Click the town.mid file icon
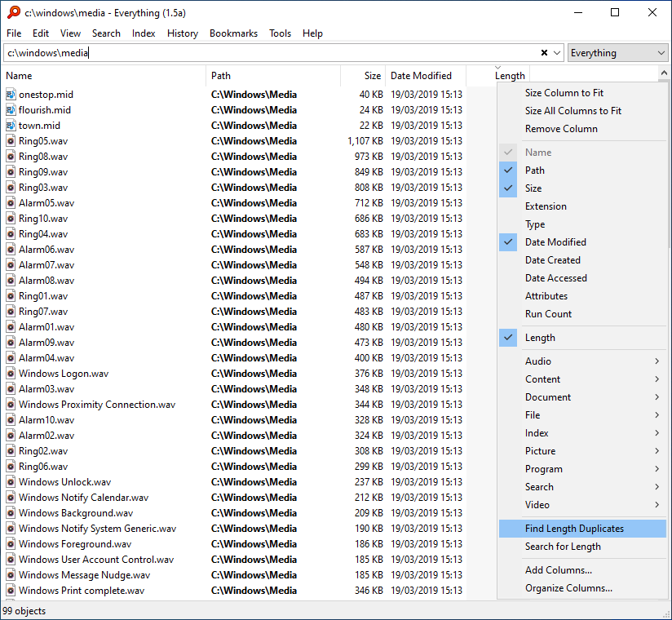The width and height of the screenshot is (672, 620). pyautogui.click(x=11, y=125)
